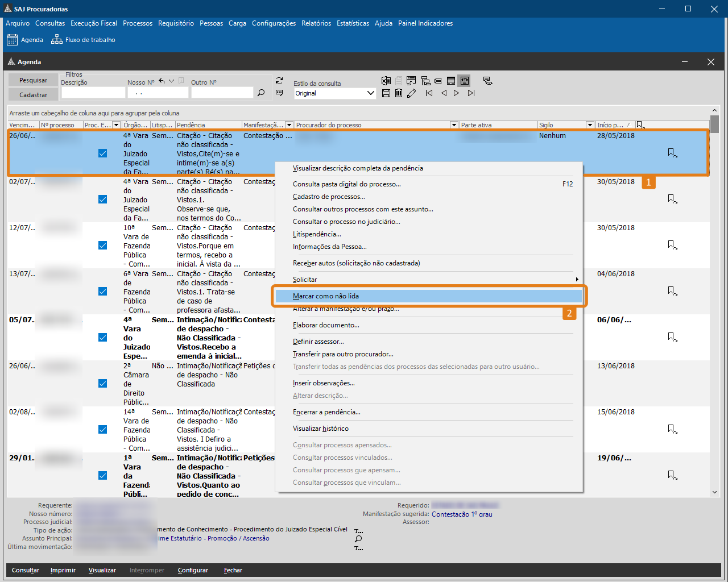Expand the Nosso Nº chevron dropdown
728x582 pixels.
[x=171, y=81]
